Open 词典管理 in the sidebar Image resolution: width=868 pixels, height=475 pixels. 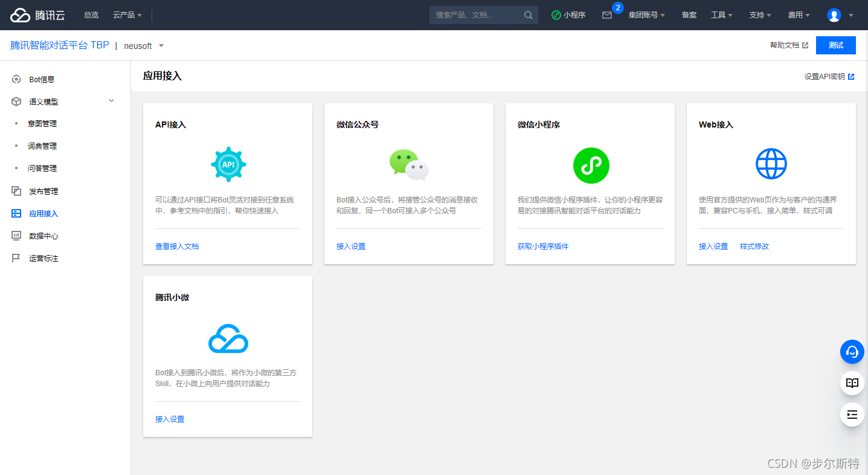42,146
